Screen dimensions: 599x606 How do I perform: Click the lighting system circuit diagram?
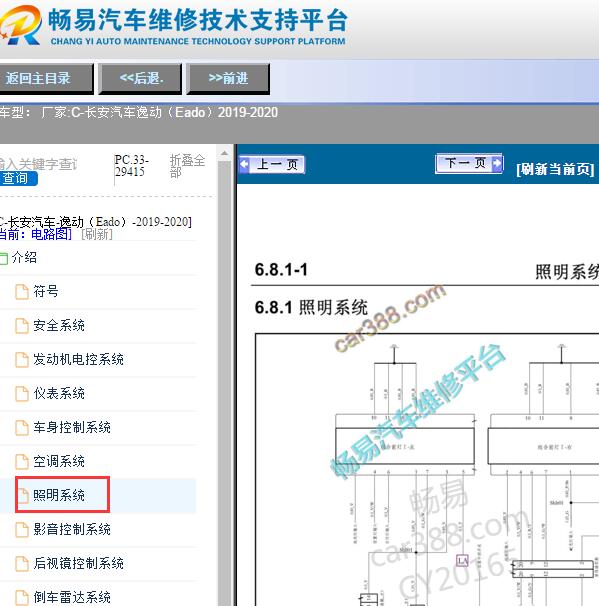point(427,469)
